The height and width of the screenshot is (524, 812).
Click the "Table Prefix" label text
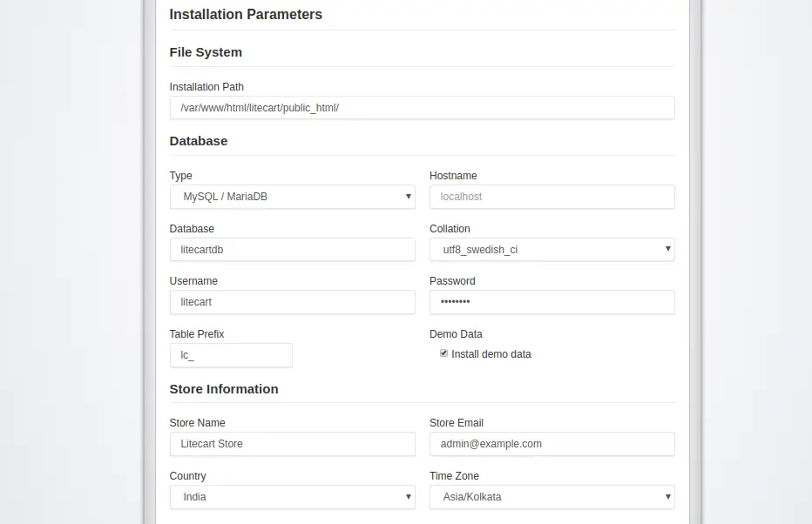(x=197, y=334)
